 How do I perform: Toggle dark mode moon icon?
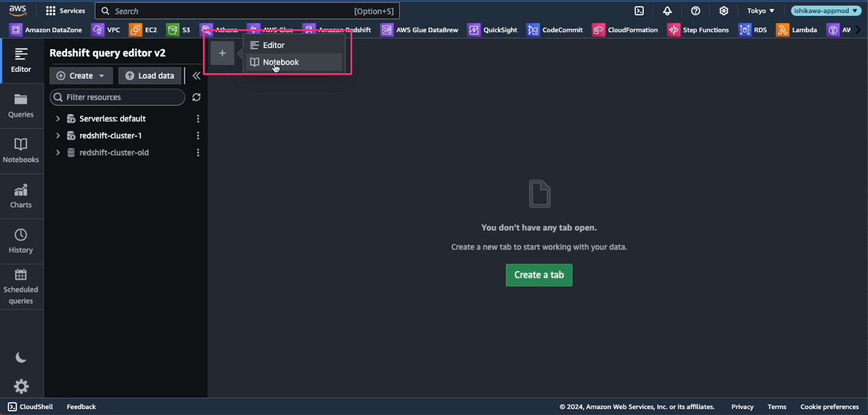point(21,357)
